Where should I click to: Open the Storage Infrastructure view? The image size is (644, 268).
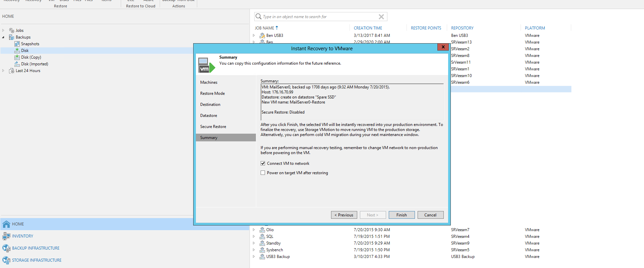click(37, 260)
